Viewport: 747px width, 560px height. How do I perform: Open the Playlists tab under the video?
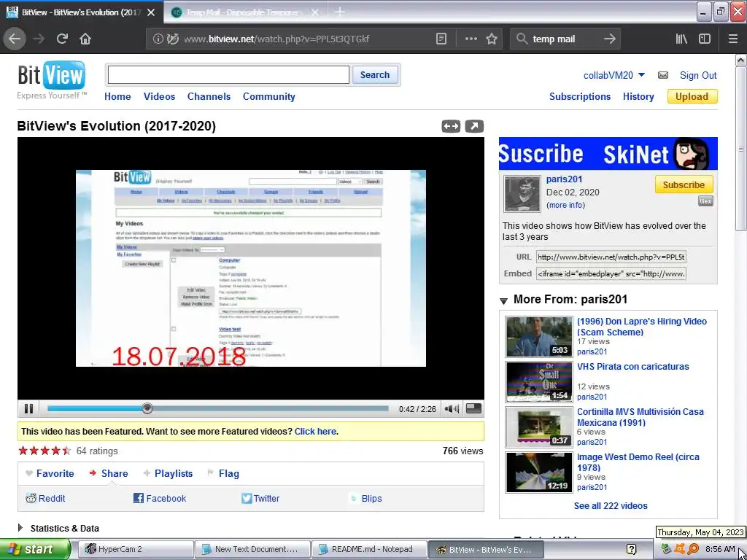click(x=168, y=473)
